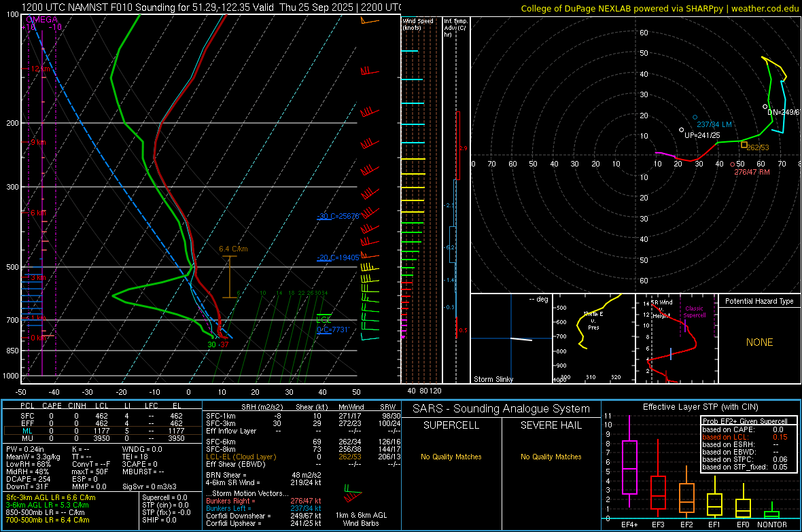Viewport: 802px width, 532px height.
Task: Select the SFC-1km shear row
Action: 303,416
